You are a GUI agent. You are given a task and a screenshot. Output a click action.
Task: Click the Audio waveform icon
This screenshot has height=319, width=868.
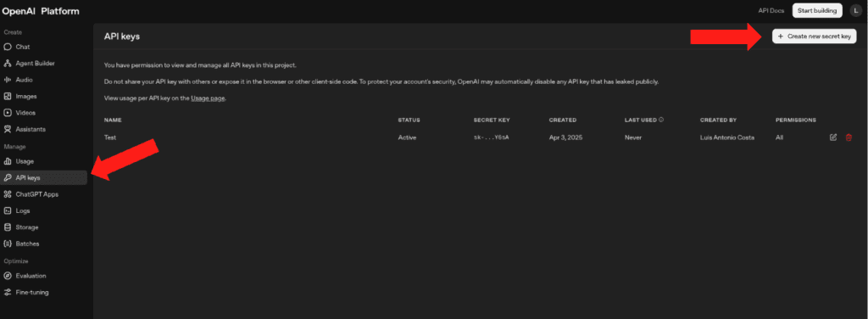tap(8, 80)
